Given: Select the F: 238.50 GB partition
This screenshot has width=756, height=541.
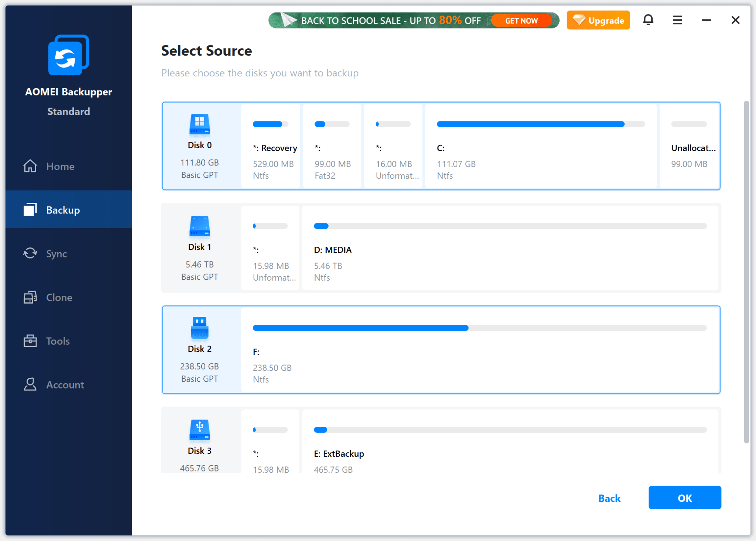Looking at the screenshot, I should tap(480, 350).
